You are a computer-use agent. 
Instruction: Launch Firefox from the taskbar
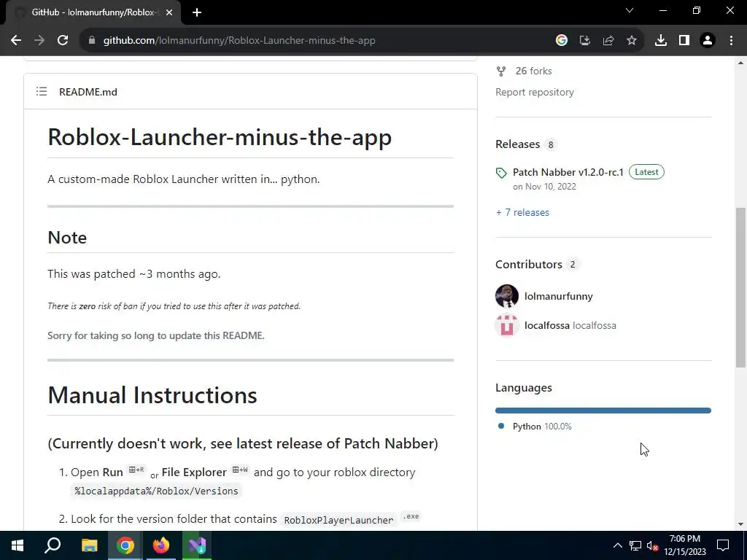tap(161, 545)
